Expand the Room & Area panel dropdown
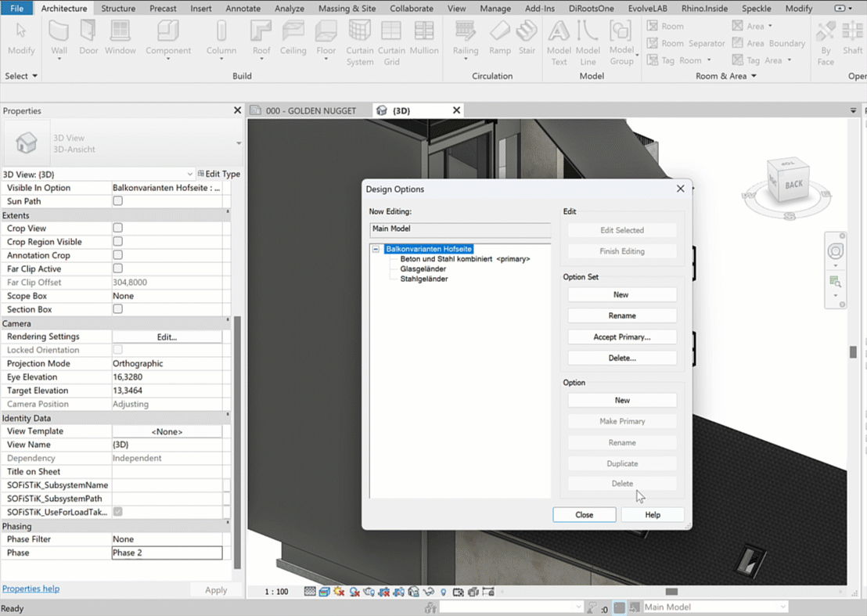This screenshot has height=616, width=867. [754, 76]
